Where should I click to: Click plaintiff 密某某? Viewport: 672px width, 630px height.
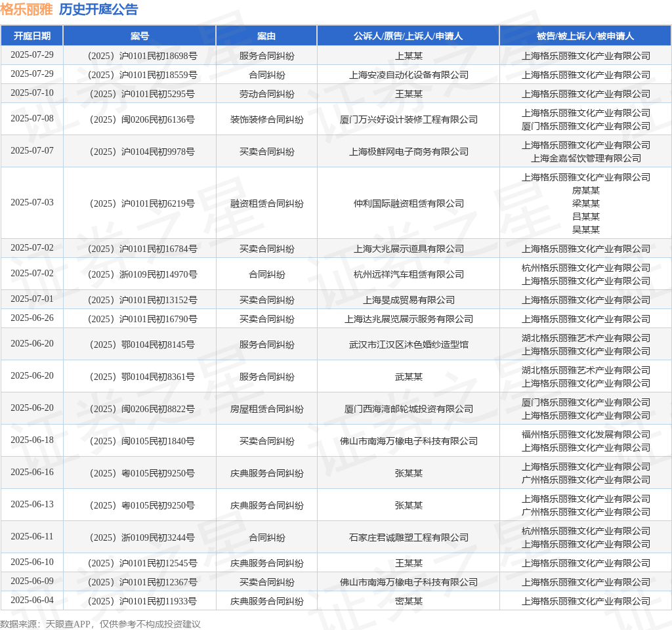pos(408,601)
